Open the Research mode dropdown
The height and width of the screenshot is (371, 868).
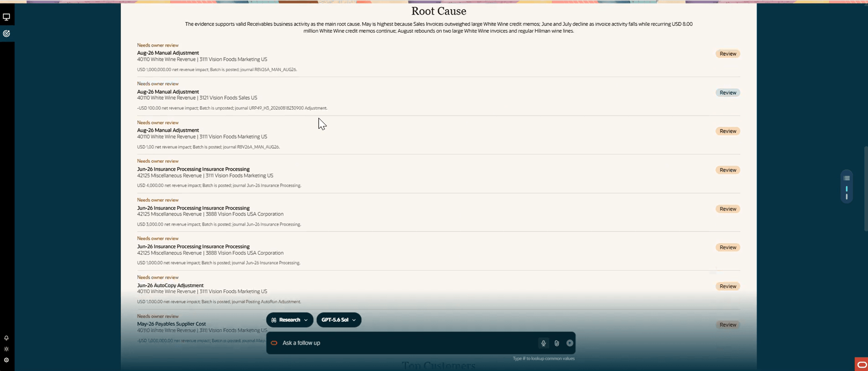pyautogui.click(x=290, y=320)
